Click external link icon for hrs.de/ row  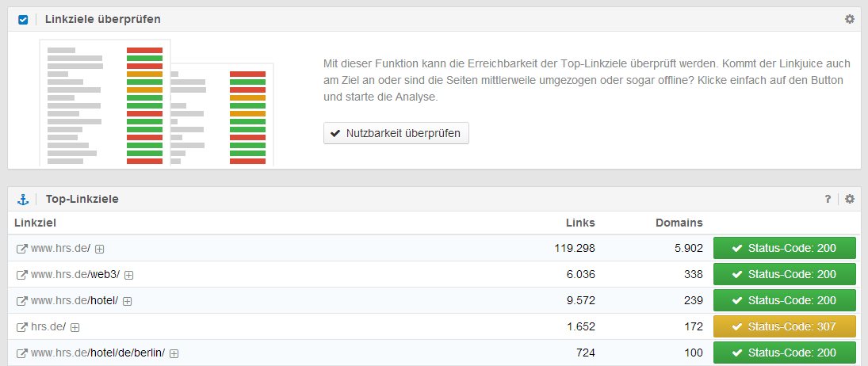[x=21, y=327]
